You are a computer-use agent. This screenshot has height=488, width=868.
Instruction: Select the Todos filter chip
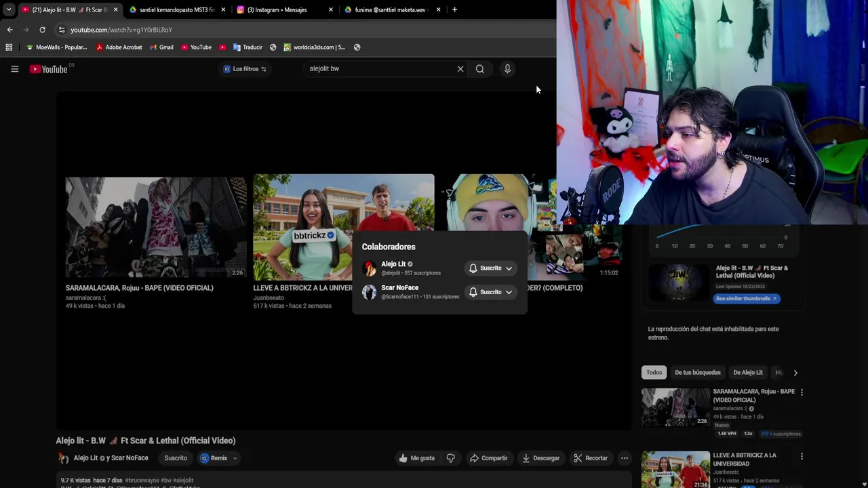pyautogui.click(x=654, y=372)
